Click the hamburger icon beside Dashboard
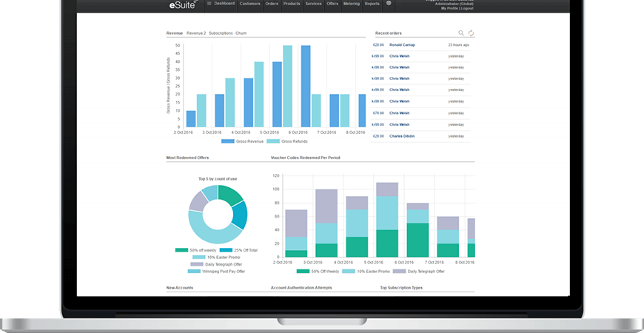The width and height of the screenshot is (644, 333). [x=209, y=3]
